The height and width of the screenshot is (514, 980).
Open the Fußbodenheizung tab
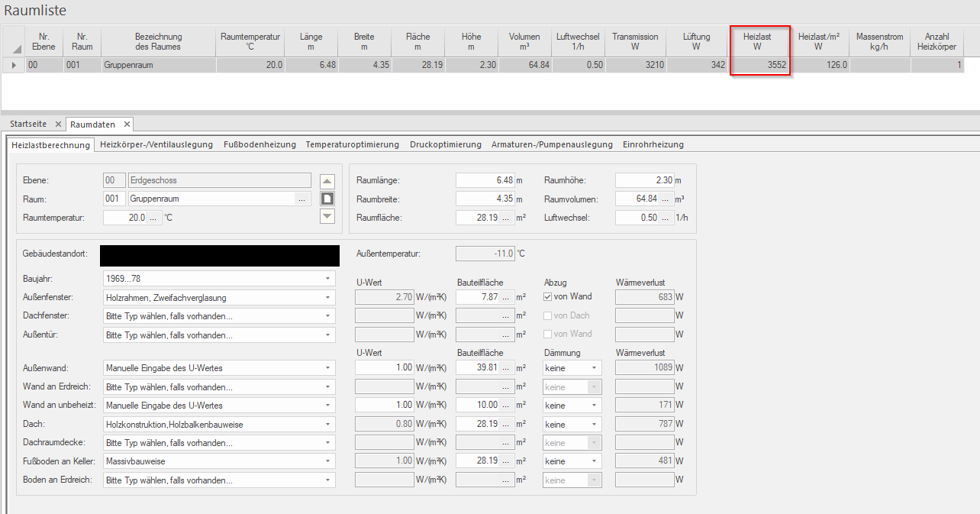tap(261, 144)
